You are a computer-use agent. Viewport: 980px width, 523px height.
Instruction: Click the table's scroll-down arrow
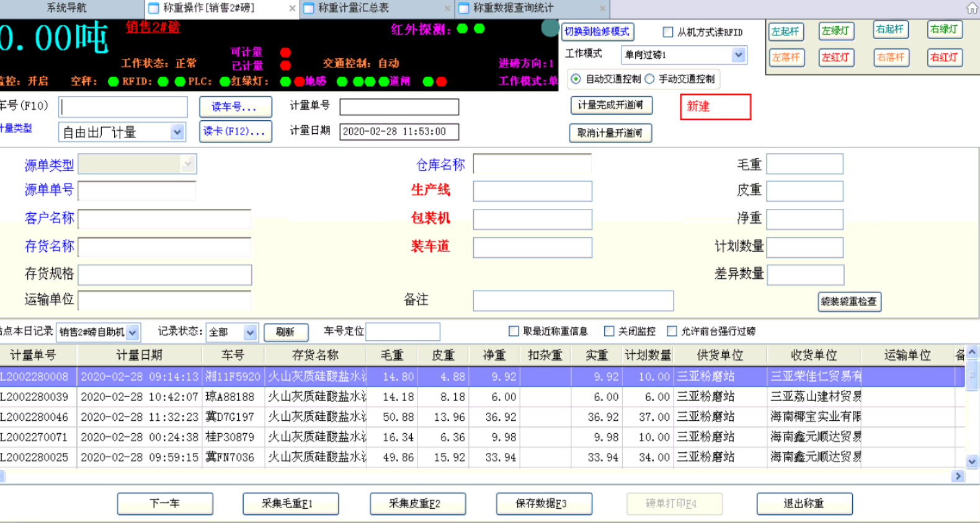972,461
